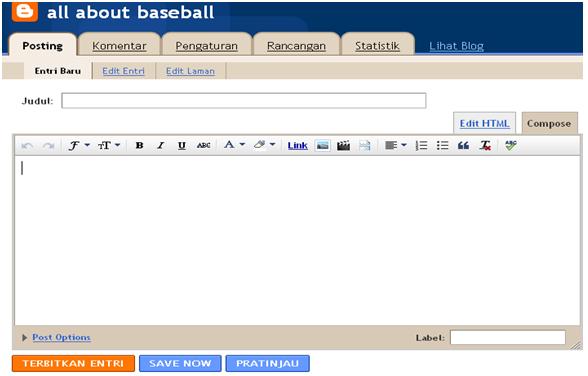Insert a jump break icon

pyautogui.click(x=364, y=145)
